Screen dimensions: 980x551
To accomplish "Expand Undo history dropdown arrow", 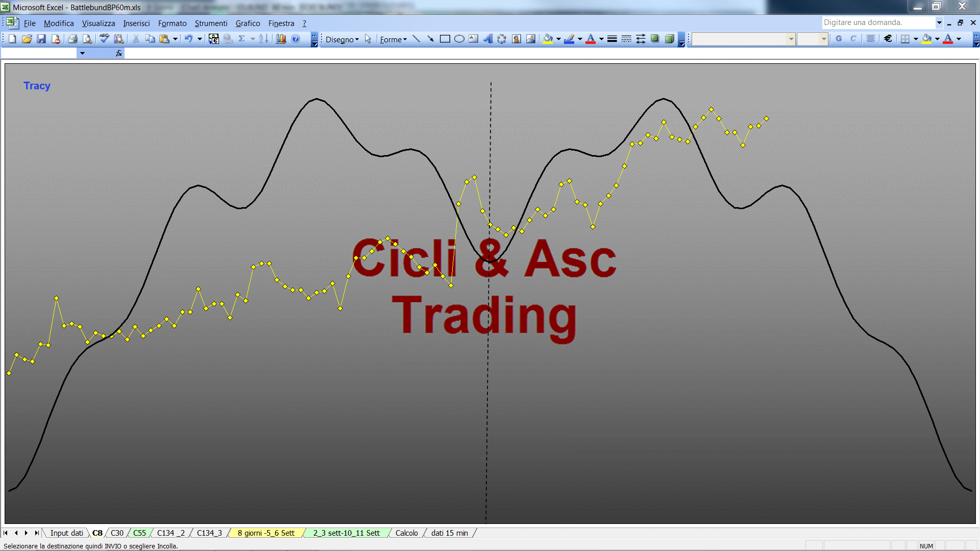I will click(x=200, y=39).
